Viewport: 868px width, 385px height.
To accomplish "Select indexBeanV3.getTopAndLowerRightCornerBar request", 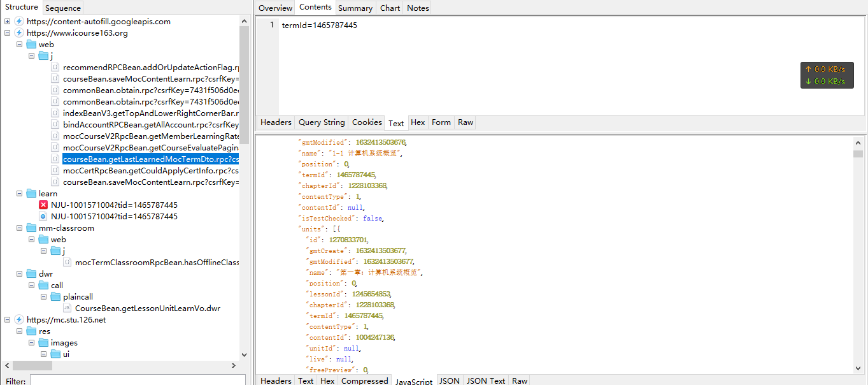I will 151,113.
